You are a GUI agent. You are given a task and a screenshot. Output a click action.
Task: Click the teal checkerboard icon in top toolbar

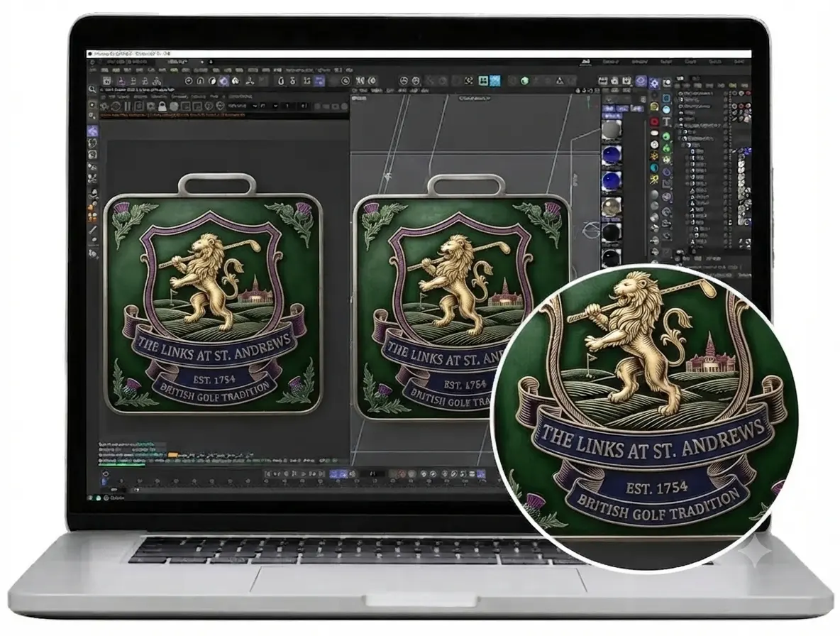coord(495,80)
